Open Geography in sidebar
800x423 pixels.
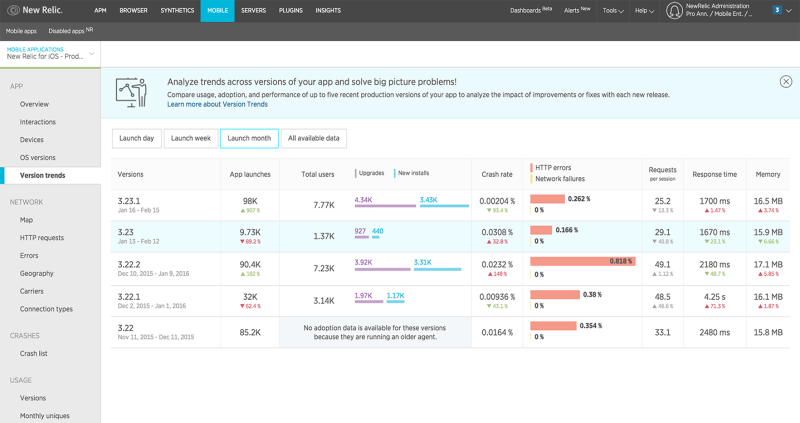point(37,273)
